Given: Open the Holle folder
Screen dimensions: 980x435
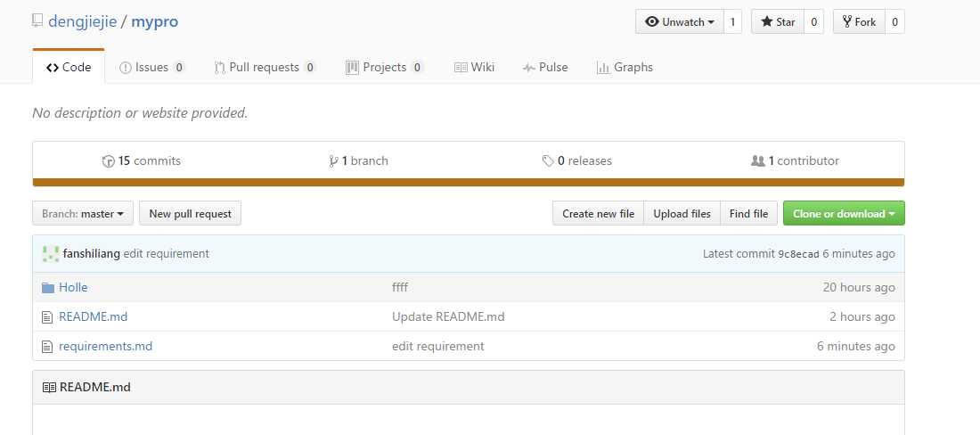Looking at the screenshot, I should click(73, 288).
